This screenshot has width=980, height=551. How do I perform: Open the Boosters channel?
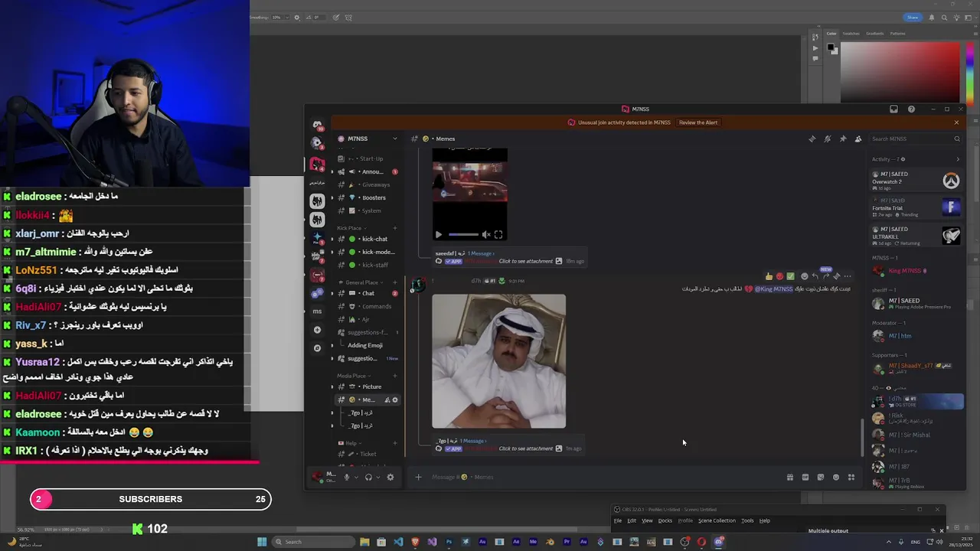[x=368, y=197]
